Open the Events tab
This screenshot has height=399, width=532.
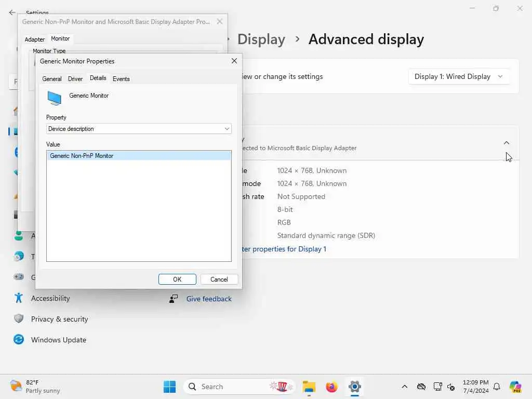click(121, 79)
